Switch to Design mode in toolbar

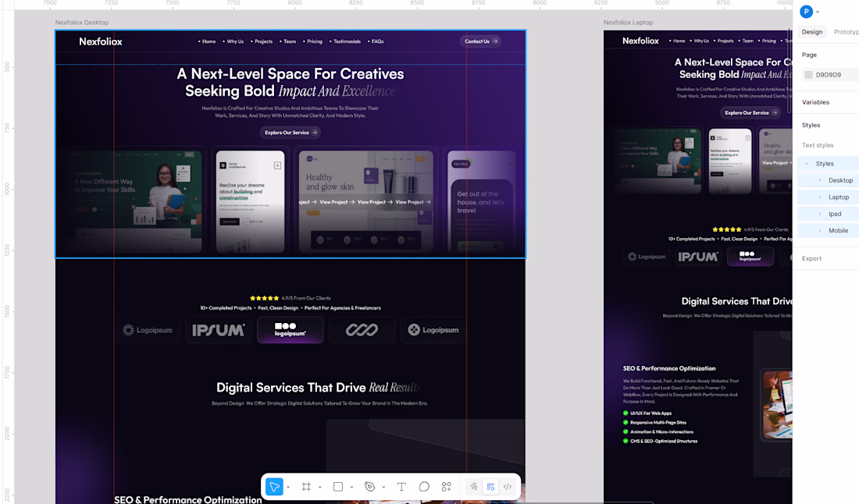tap(490, 487)
